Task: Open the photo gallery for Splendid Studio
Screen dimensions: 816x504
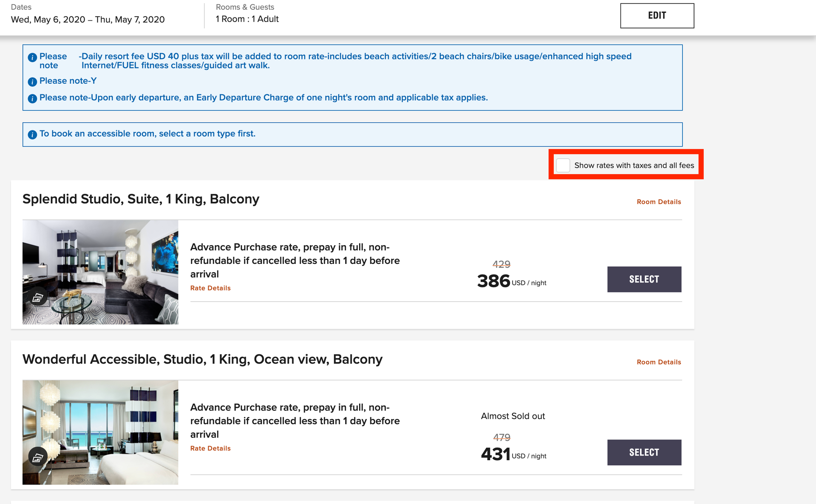Action: (38, 297)
